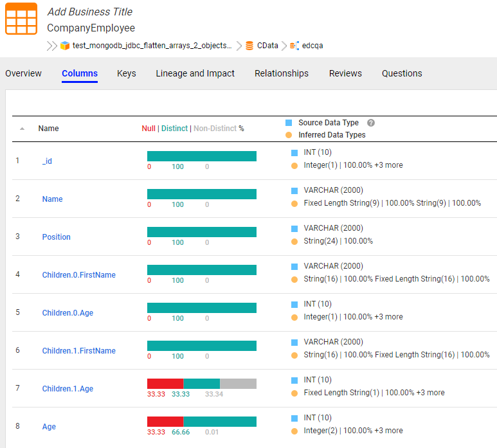This screenshot has height=448, width=497.
Task: Open edcqa breadcrumb link
Action: tap(312, 46)
